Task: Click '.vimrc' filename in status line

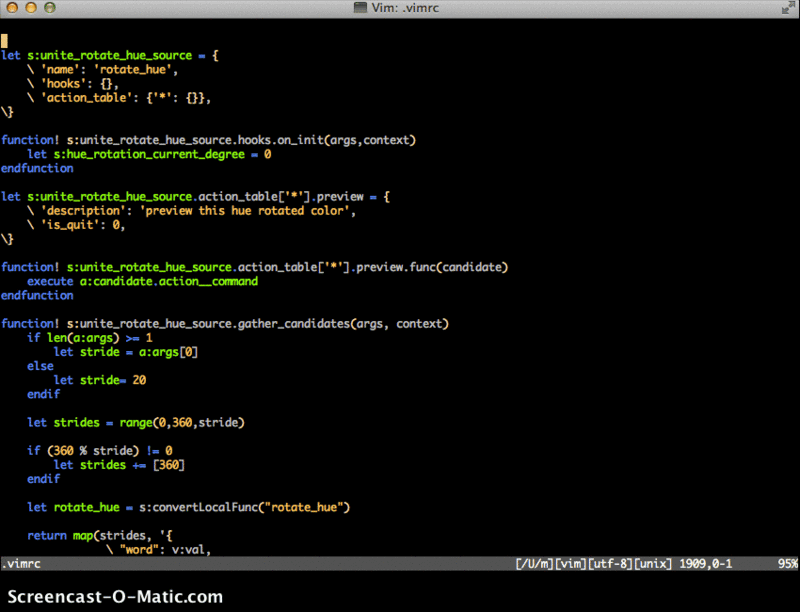Action: point(21,564)
